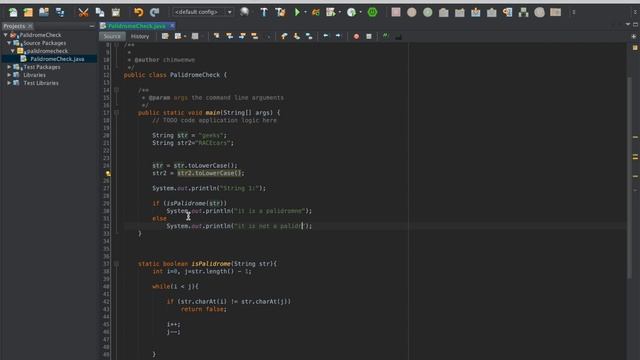Click the Cut scissors icon
The image size is (640, 360).
(x=83, y=12)
